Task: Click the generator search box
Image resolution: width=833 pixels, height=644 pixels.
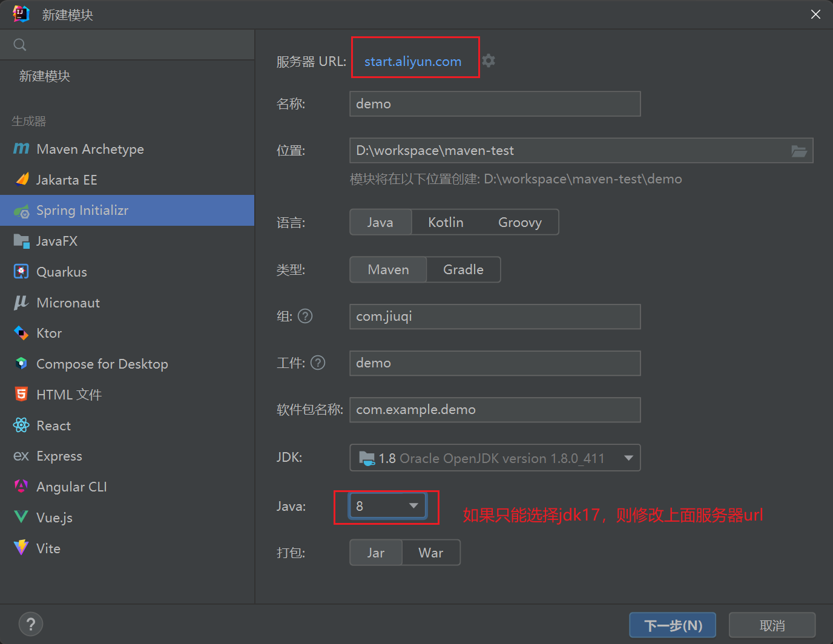Action: pyautogui.click(x=127, y=45)
